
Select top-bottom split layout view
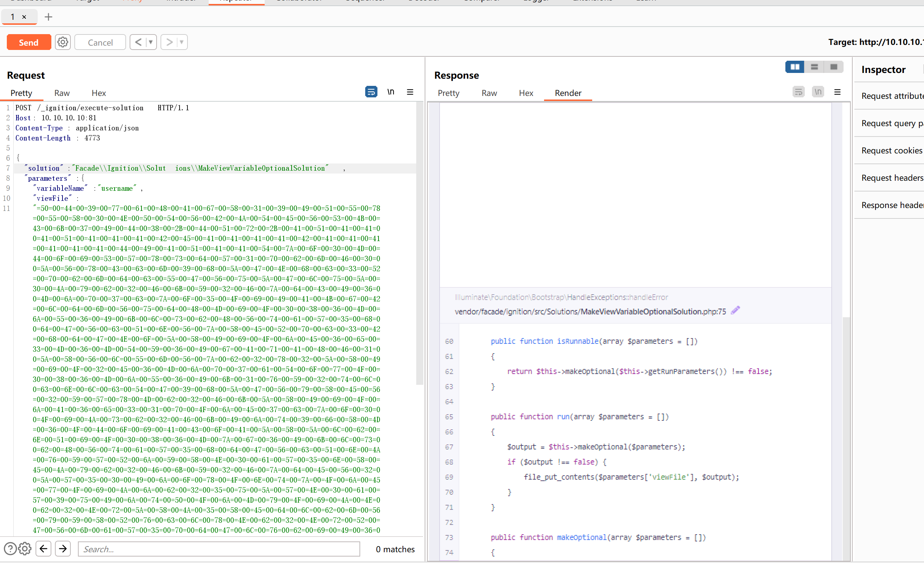(x=814, y=67)
